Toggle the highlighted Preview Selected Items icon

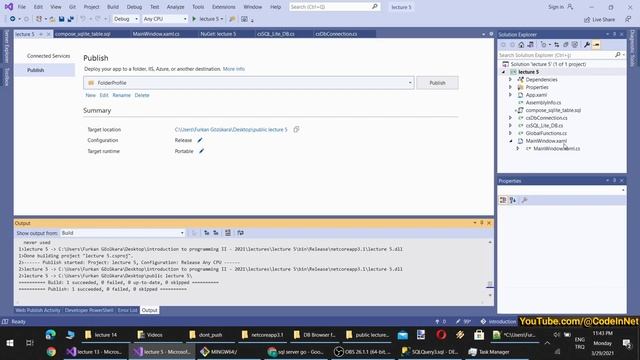pyautogui.click(x=596, y=45)
